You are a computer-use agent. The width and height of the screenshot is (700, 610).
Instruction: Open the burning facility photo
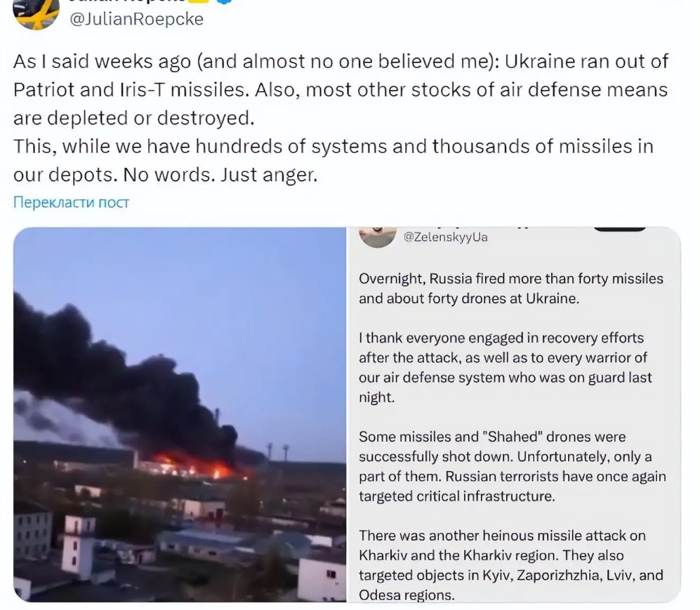(x=180, y=415)
